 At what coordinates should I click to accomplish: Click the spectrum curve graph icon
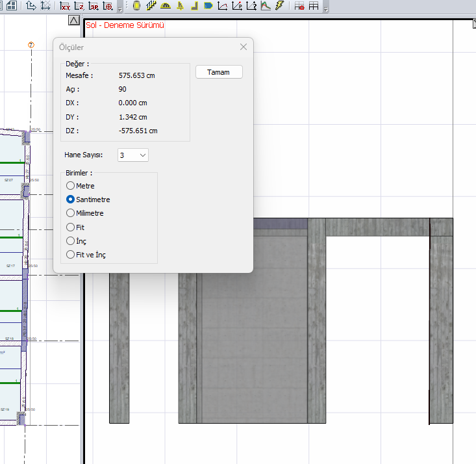266,6
